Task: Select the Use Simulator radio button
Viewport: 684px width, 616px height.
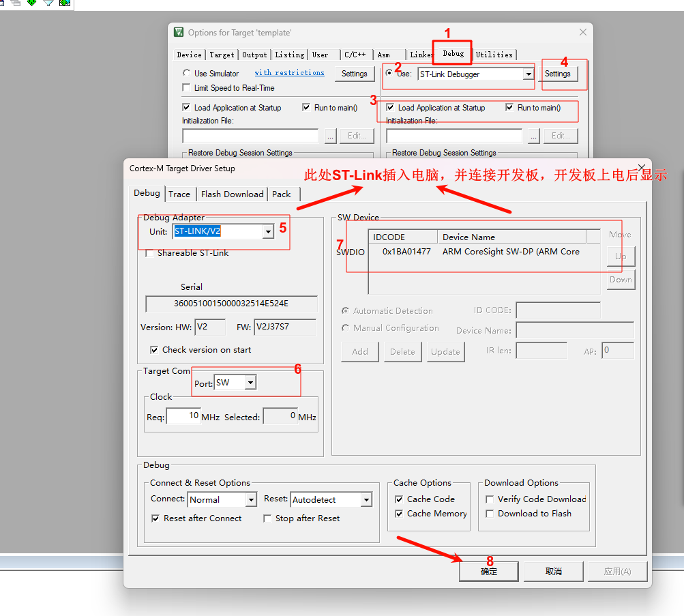Action: tap(187, 73)
